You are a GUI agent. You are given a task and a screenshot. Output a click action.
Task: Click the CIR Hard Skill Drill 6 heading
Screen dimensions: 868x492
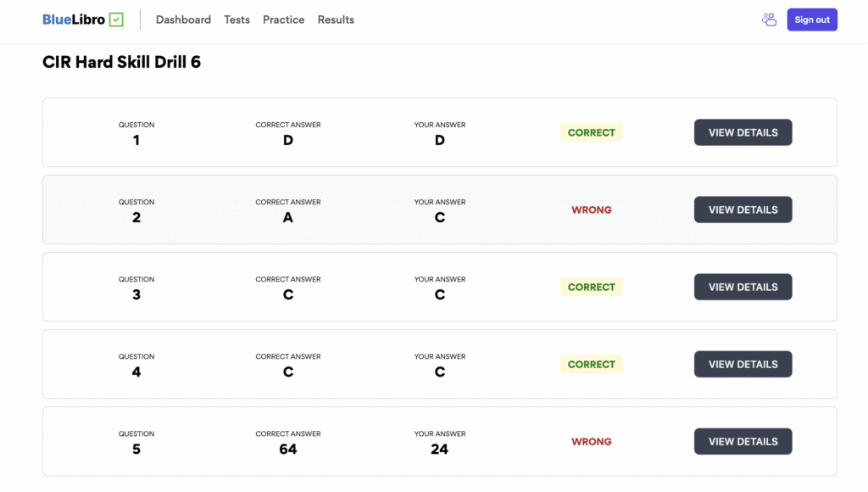point(121,62)
